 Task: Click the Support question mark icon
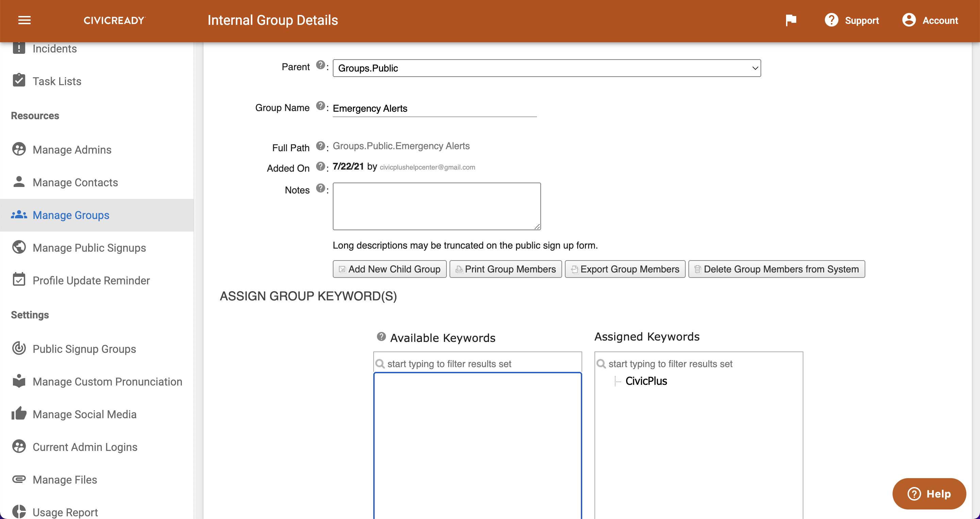(831, 20)
